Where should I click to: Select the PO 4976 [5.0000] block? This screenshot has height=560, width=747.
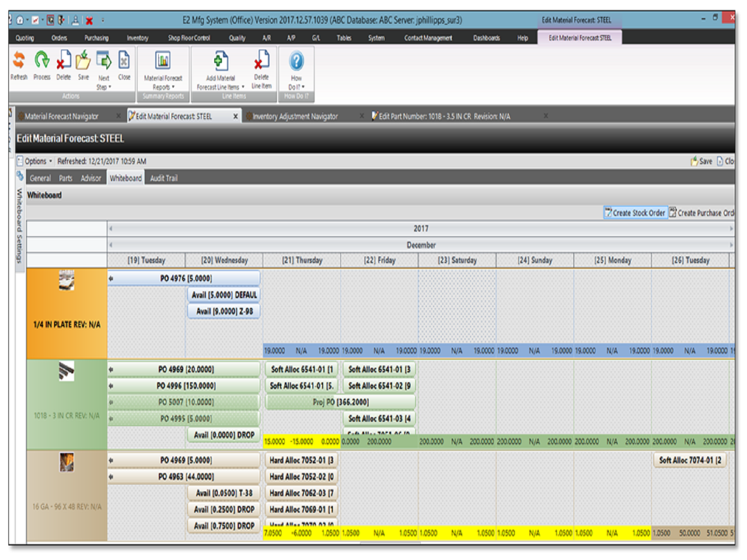pyautogui.click(x=184, y=279)
